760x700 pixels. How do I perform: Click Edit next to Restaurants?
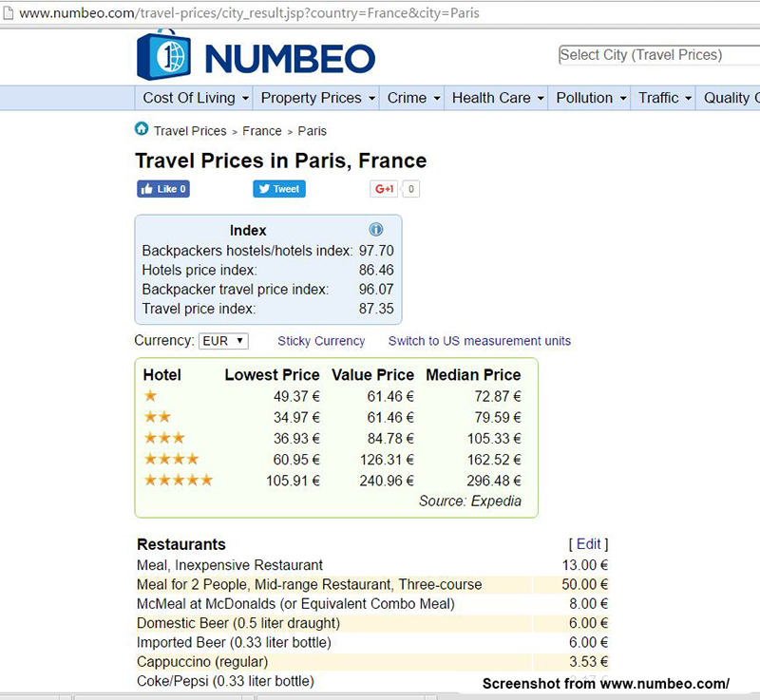pos(589,544)
